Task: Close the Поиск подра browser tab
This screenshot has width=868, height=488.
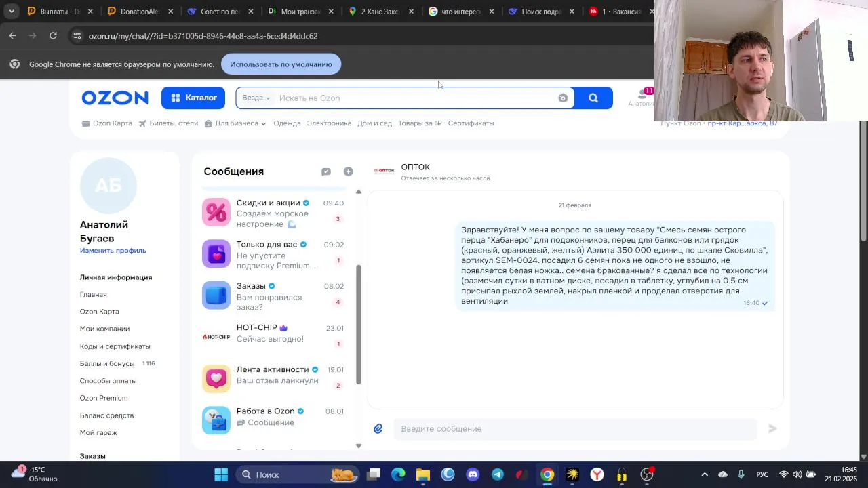Action: pos(572,12)
